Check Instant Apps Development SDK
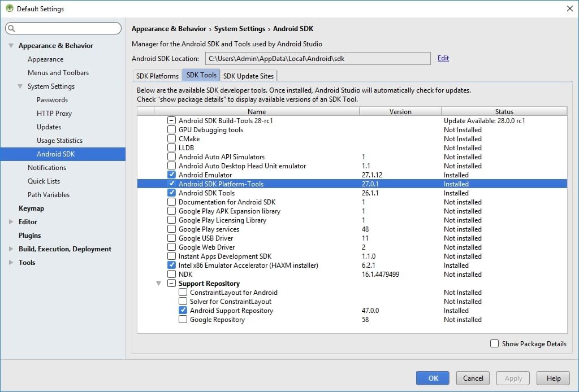The image size is (579, 392). [171, 256]
